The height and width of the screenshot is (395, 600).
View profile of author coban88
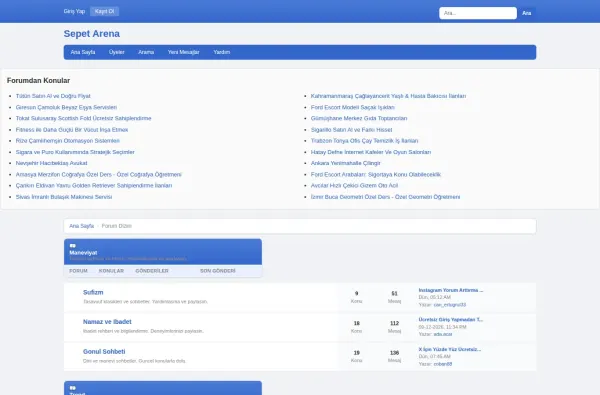443,364
